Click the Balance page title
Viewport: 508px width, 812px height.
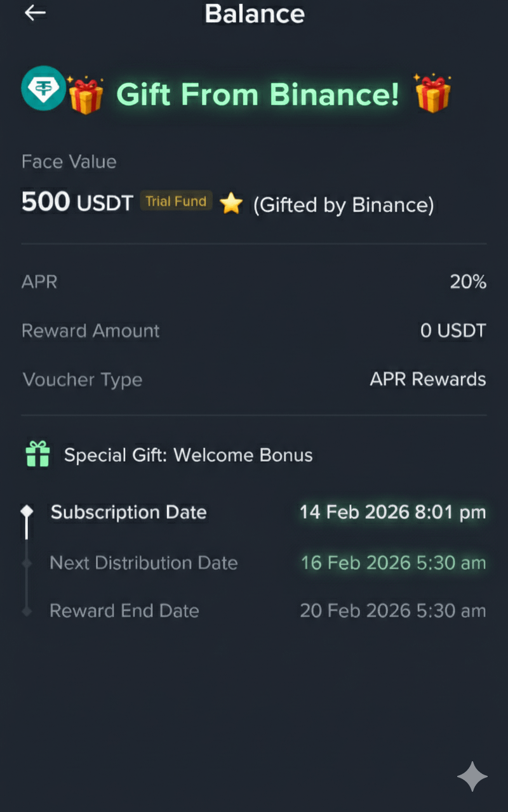pyautogui.click(x=255, y=13)
